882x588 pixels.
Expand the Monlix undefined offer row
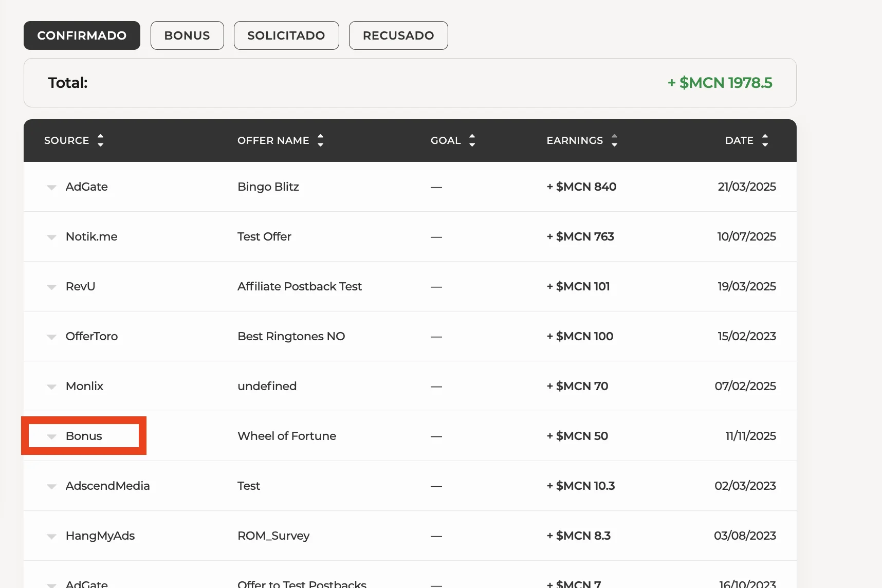pyautogui.click(x=51, y=387)
